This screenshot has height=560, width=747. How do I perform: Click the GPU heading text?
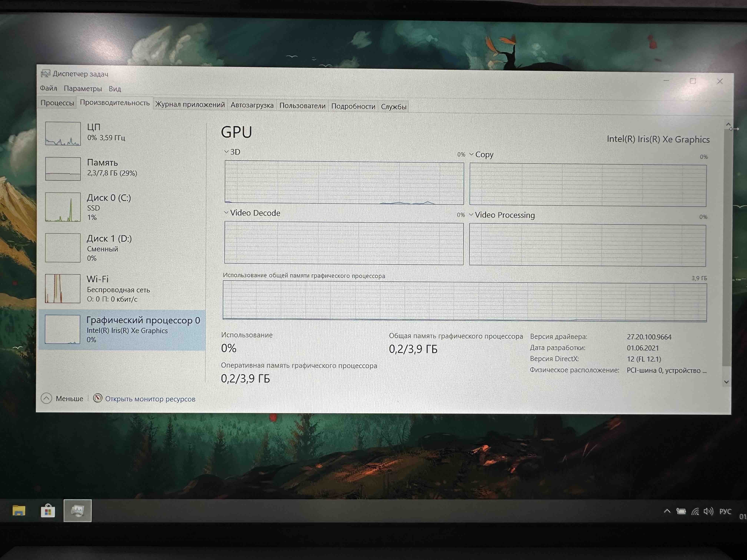tap(236, 132)
